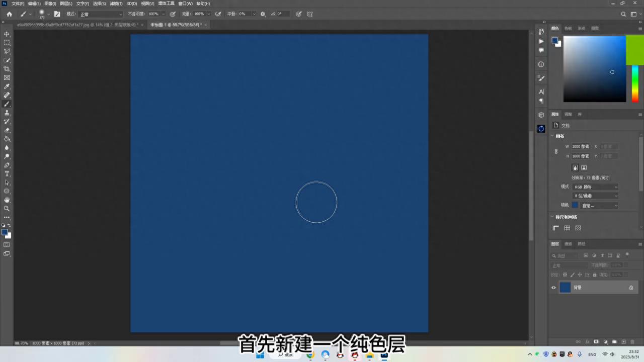The image size is (644, 362).
Task: Open the 8 位/通道 bit depth dropdown
Action: (595, 196)
